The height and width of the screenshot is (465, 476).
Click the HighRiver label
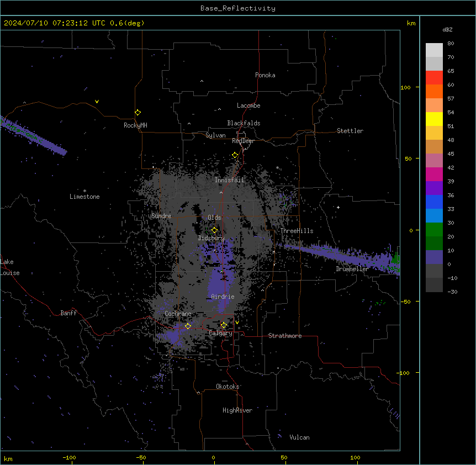[x=237, y=410]
